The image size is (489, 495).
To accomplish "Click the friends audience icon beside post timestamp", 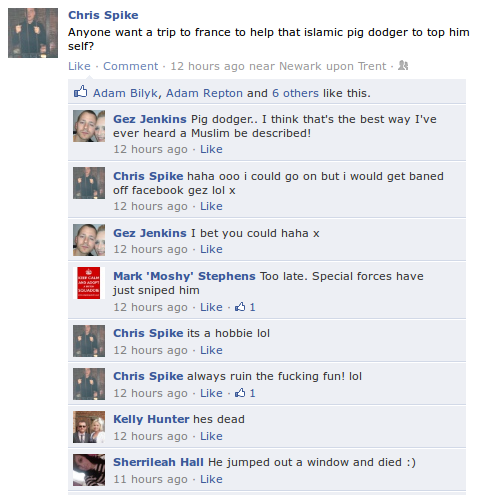I will pyautogui.click(x=403, y=65).
